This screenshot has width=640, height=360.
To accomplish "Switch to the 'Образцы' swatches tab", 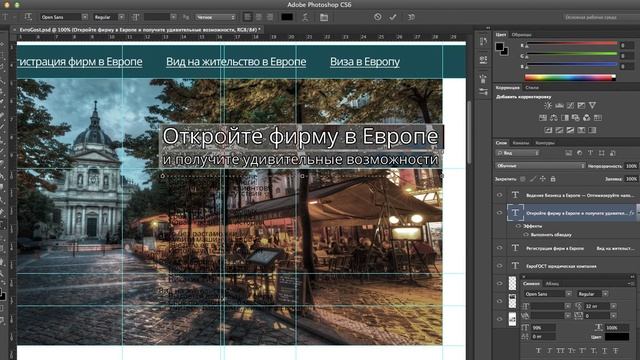I will (x=522, y=35).
